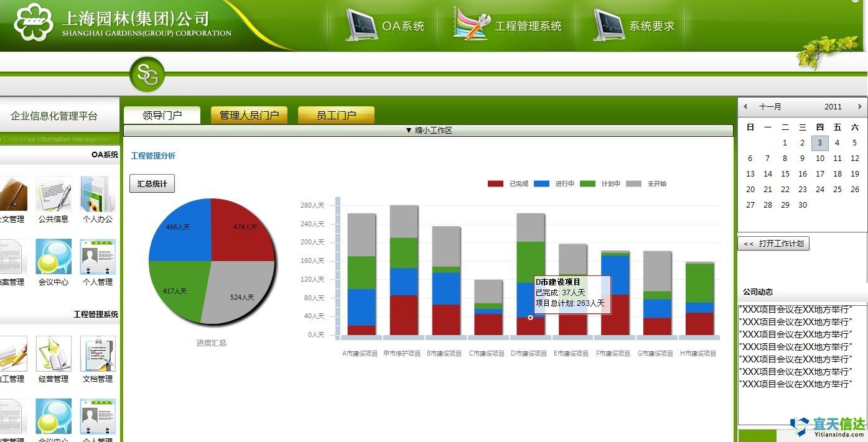Open 个人管理 ID card icon under OA系统
This screenshot has width=868, height=442.
[x=98, y=257]
